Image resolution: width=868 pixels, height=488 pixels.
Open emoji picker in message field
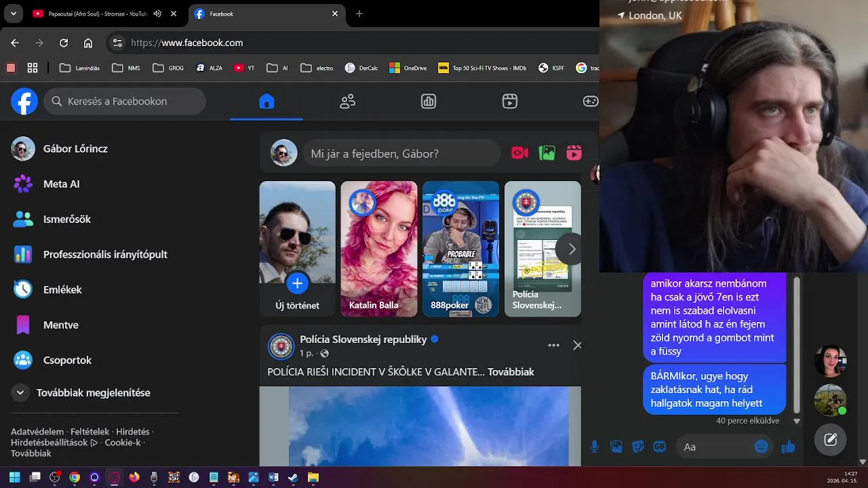762,447
